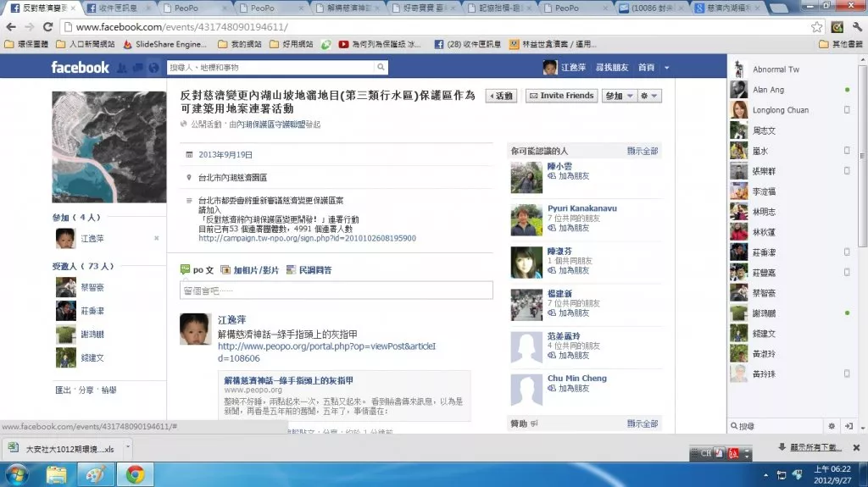Viewport: 868px width, 487px height.
Task: Open 其他書籤 bookmarks folder
Action: (840, 44)
